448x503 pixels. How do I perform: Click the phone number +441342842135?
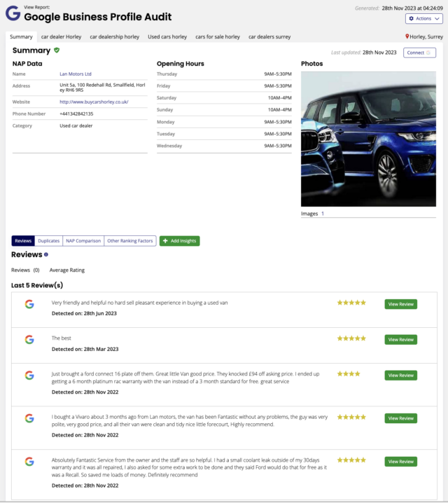click(x=76, y=114)
